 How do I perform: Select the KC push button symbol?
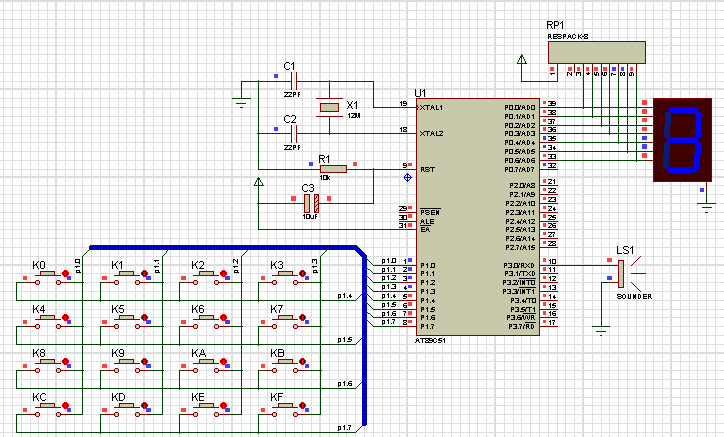pyautogui.click(x=48, y=410)
